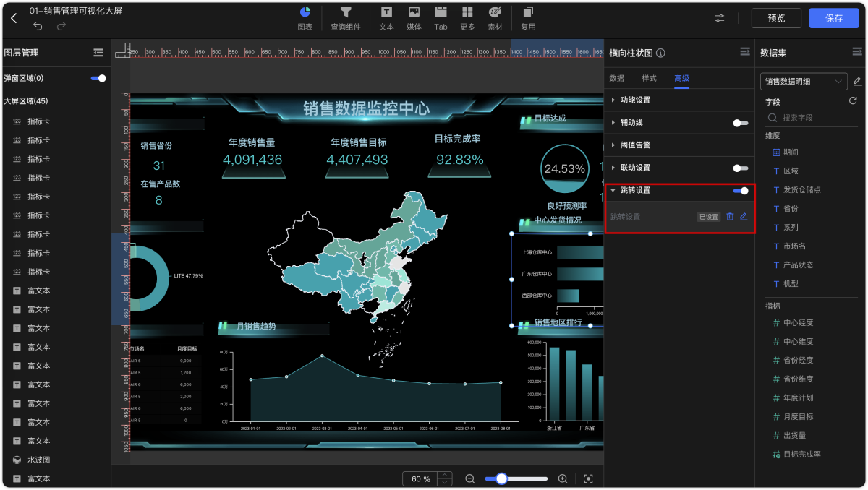Collapse the 跳转设置 section arrow
This screenshot has width=868, height=490.
click(x=613, y=191)
